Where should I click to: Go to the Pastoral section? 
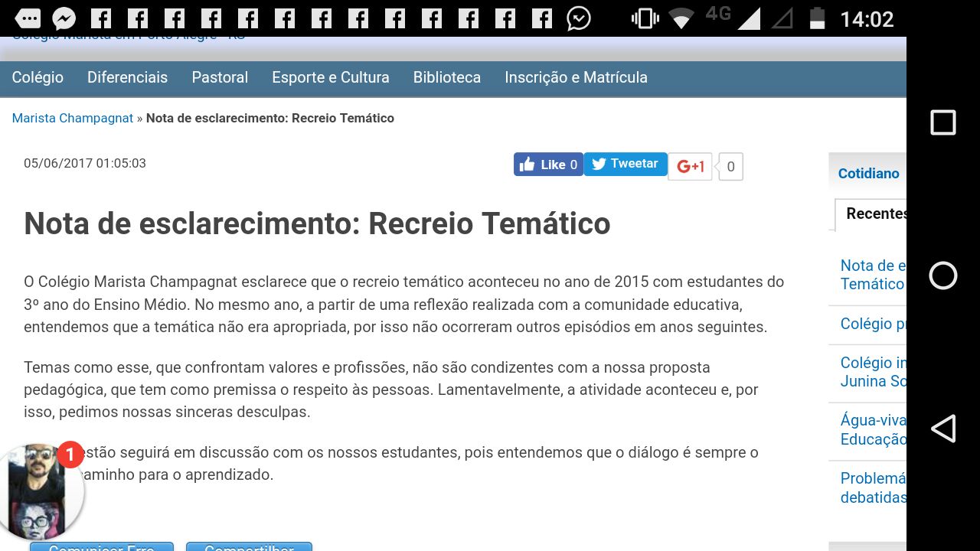tap(220, 77)
